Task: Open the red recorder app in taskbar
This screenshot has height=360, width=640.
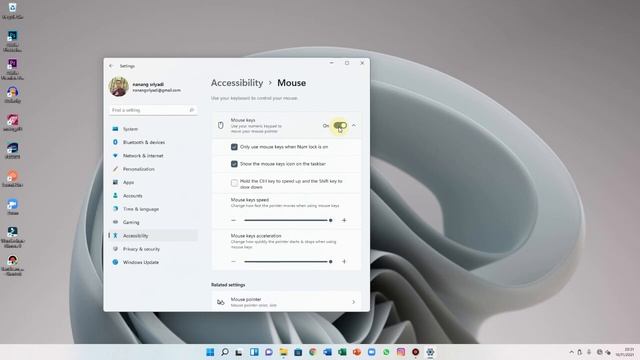Action: [x=416, y=352]
